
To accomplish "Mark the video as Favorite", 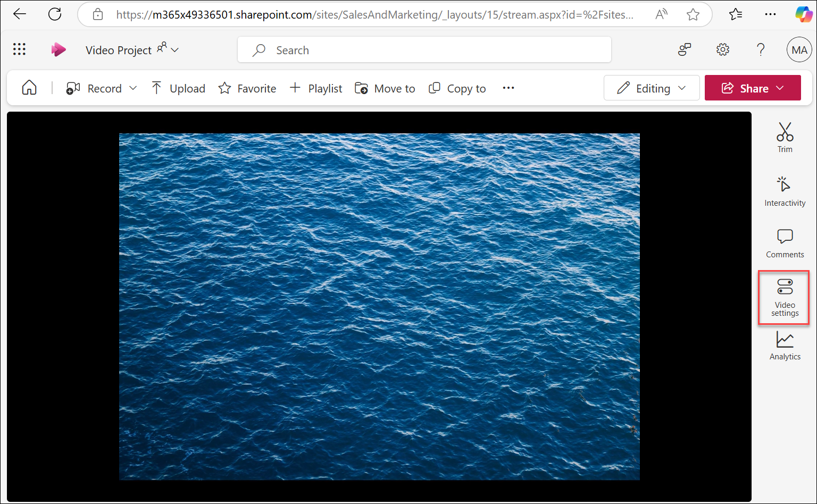I will (247, 88).
